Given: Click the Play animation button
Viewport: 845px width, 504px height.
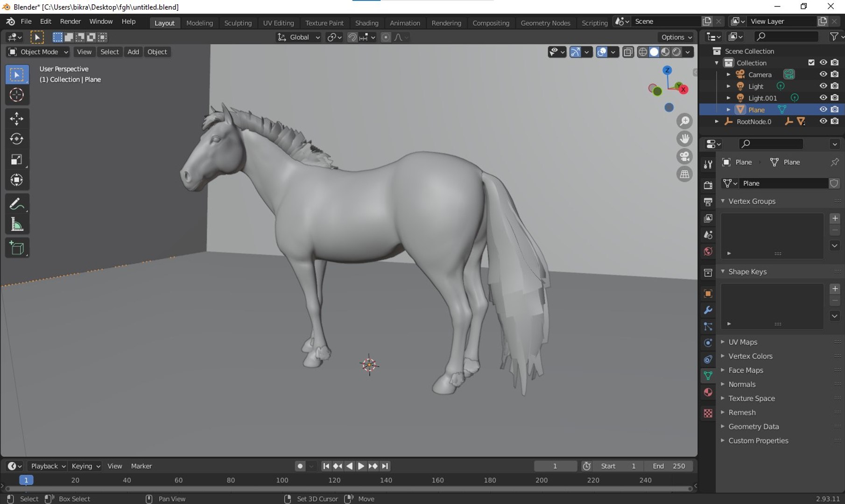Looking at the screenshot, I should [361, 466].
